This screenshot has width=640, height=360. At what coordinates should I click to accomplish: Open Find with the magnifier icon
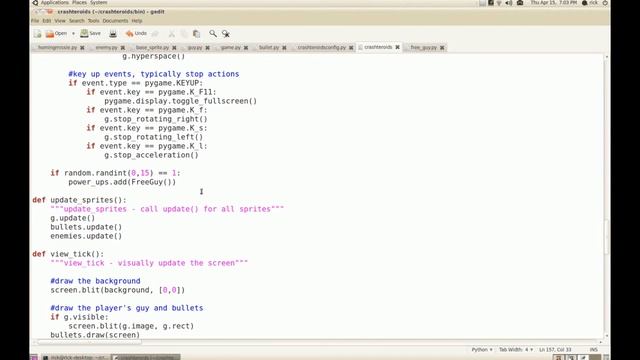coord(213,33)
